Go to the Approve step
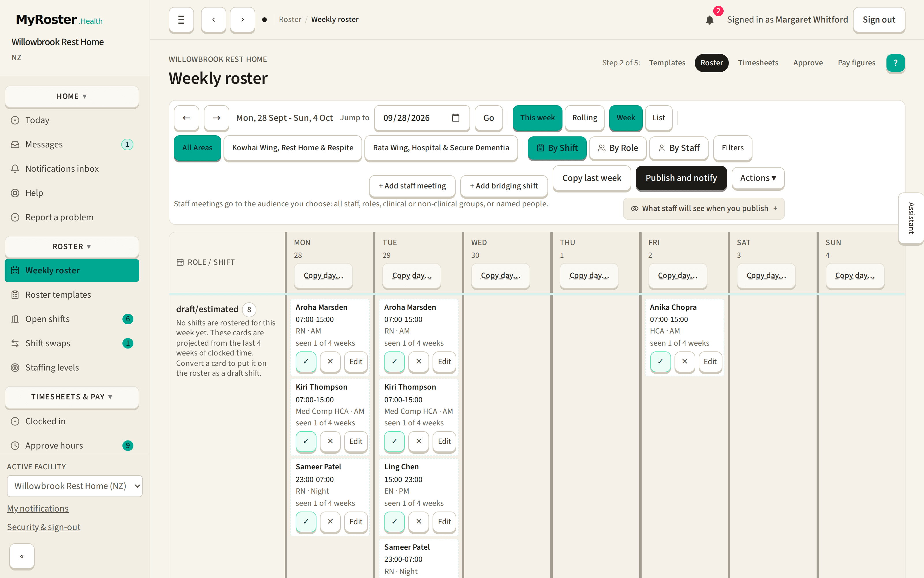Screen dimensions: 924x578 point(808,63)
